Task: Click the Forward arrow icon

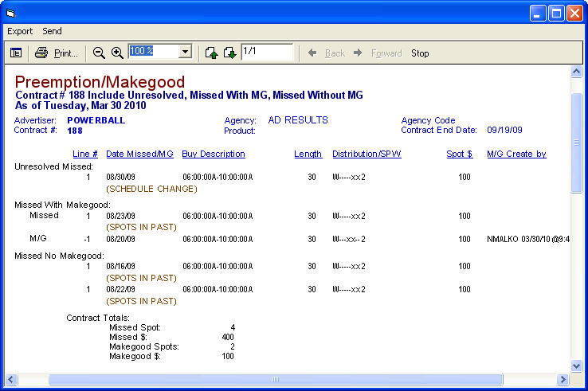Action: (x=358, y=53)
